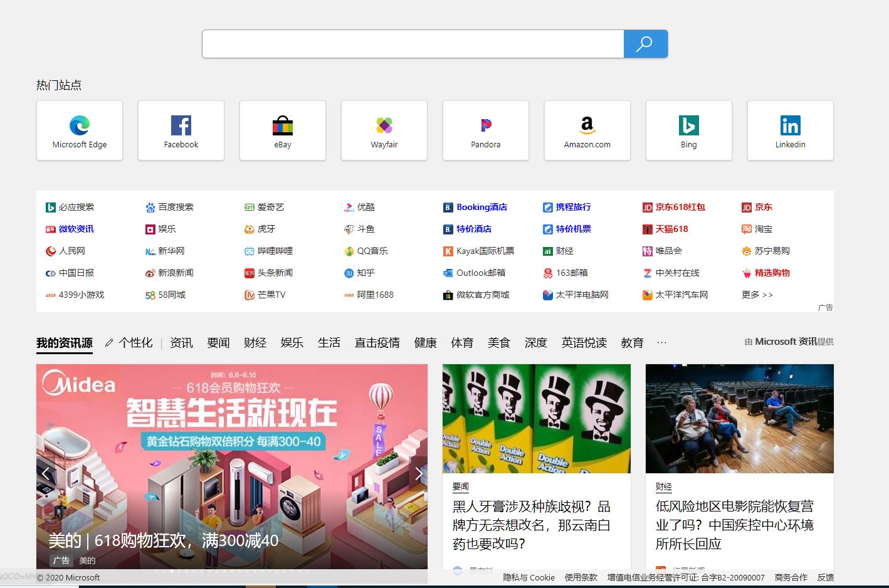Open the 黑人牙膏 news article thumbnail
Viewport: 889px width, 588px height.
pyautogui.click(x=537, y=419)
